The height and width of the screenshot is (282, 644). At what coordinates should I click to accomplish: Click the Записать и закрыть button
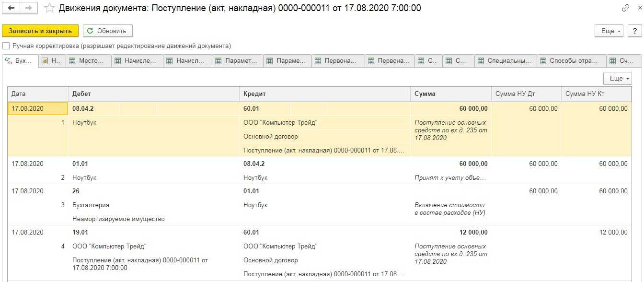(x=40, y=31)
